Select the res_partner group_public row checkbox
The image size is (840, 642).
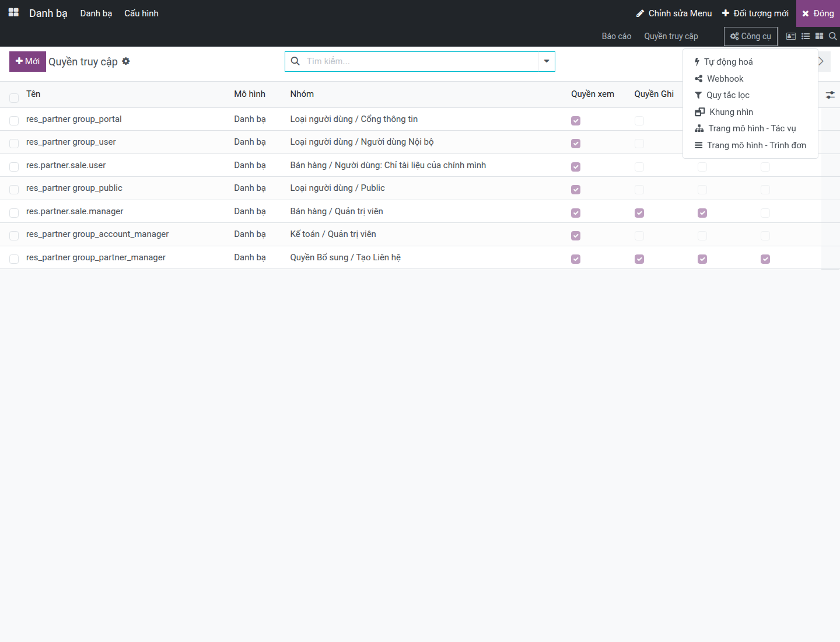(14, 190)
